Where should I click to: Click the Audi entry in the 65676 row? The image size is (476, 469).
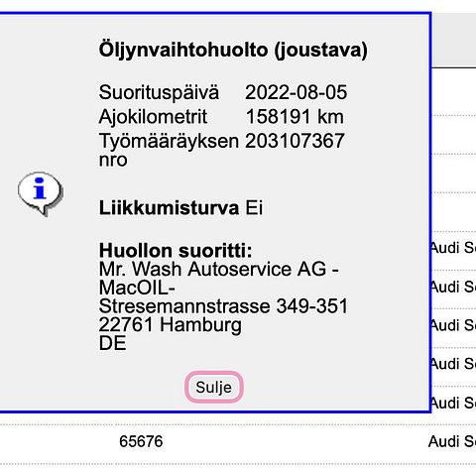point(452,441)
